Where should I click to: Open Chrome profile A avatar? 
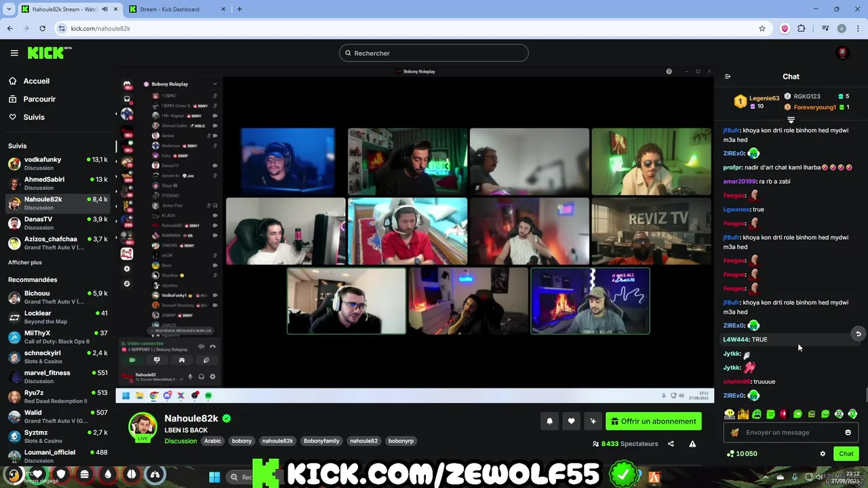842,28
